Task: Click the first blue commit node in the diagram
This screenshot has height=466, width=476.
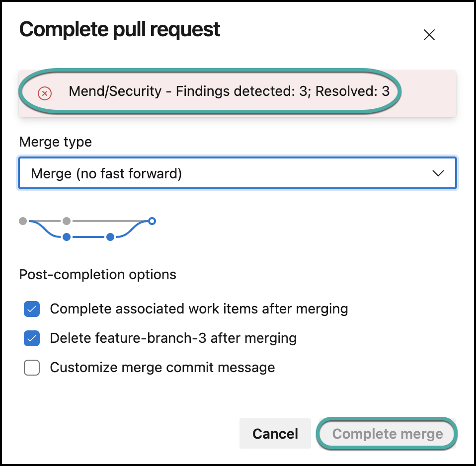Action: [67, 237]
